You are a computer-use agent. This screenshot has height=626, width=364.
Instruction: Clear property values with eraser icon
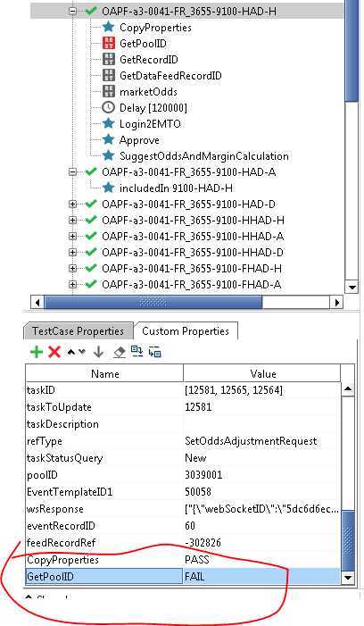[x=120, y=352]
